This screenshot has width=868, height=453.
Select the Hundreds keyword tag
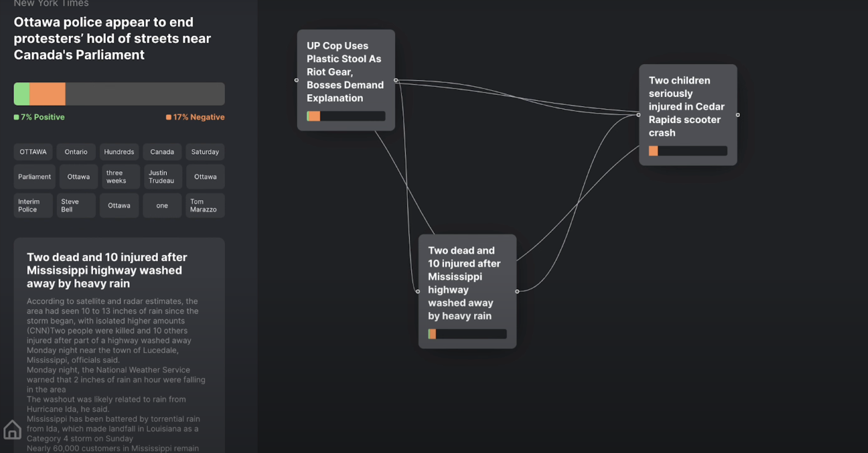pyautogui.click(x=119, y=152)
